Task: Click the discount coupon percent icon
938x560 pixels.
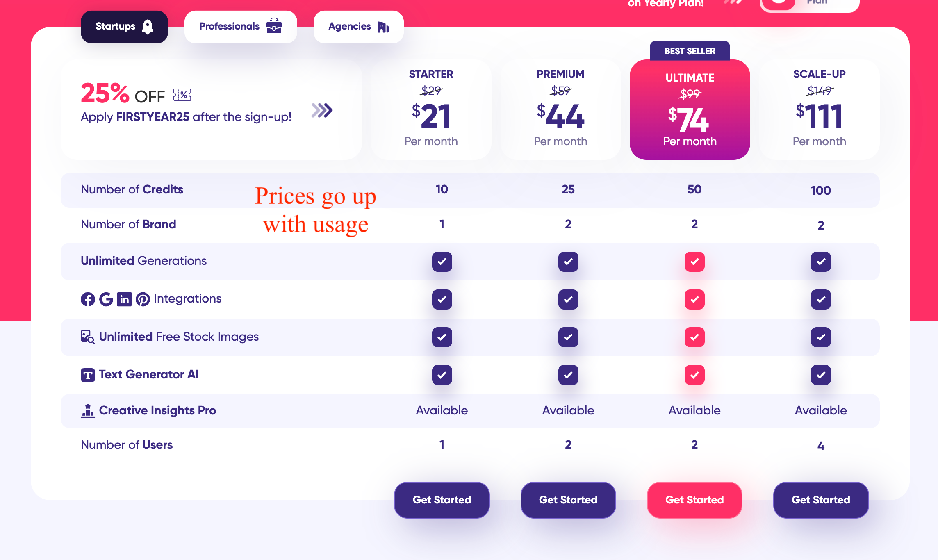Action: click(x=182, y=95)
